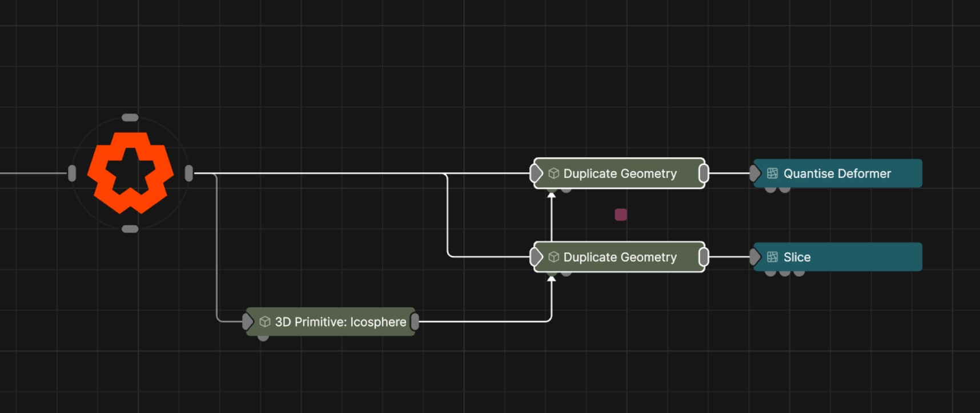Click the root node's bottom connector
Image resolution: width=980 pixels, height=413 pixels.
[130, 229]
